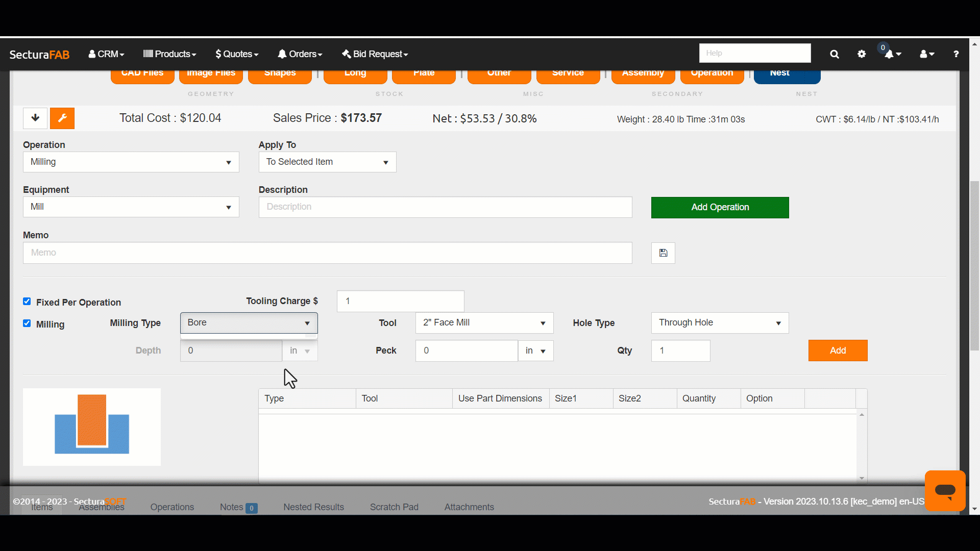The height and width of the screenshot is (551, 980).
Task: Click the orange wrench icon button
Action: [x=62, y=118]
